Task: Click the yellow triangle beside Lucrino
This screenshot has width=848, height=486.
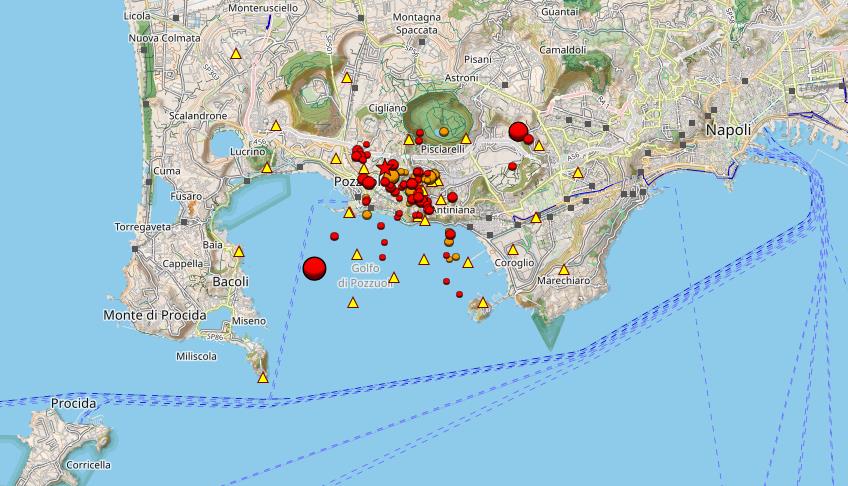Action: pos(267,167)
